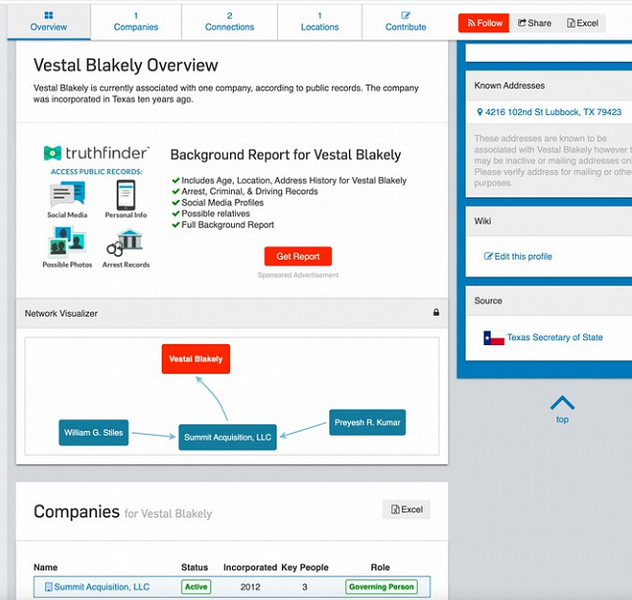632x600 pixels.
Task: Click the Role column header
Action: point(380,567)
